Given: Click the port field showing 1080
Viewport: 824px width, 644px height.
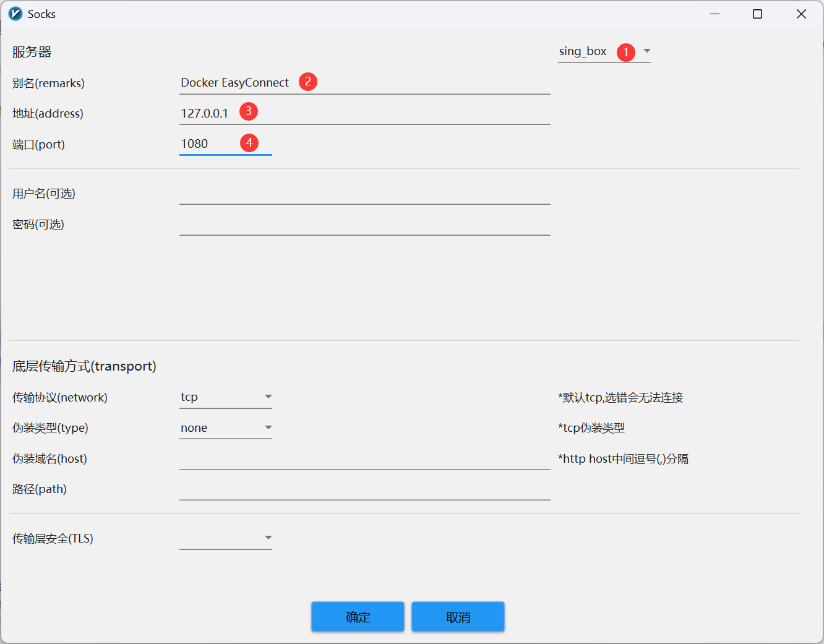Looking at the screenshot, I should 226,144.
